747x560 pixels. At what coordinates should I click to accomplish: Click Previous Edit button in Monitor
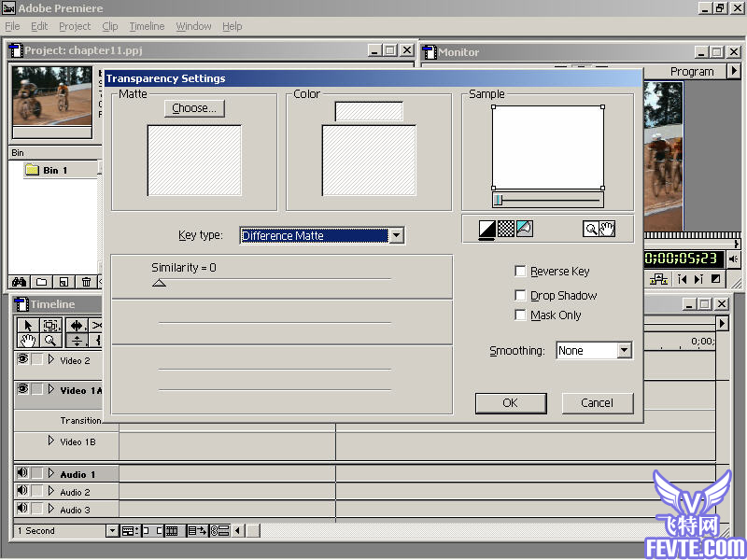tap(682, 279)
